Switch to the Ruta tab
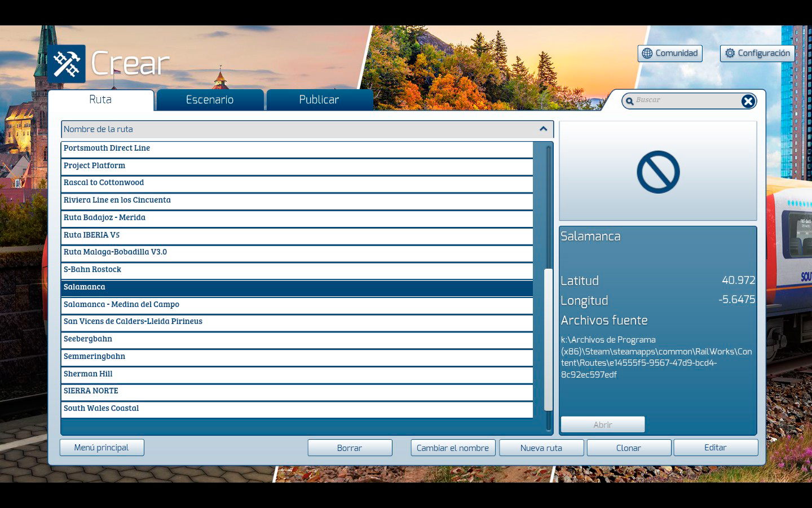The width and height of the screenshot is (812, 508). pyautogui.click(x=100, y=99)
